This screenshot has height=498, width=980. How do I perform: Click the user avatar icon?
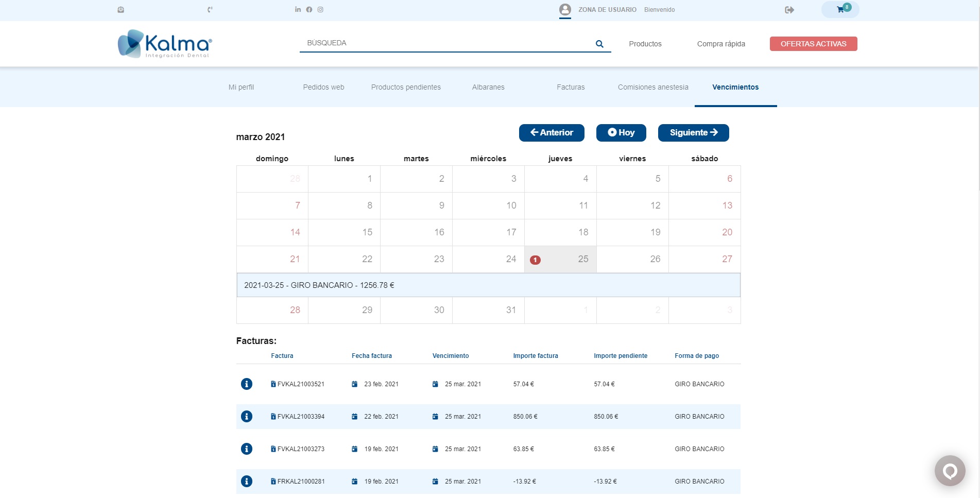pyautogui.click(x=565, y=9)
